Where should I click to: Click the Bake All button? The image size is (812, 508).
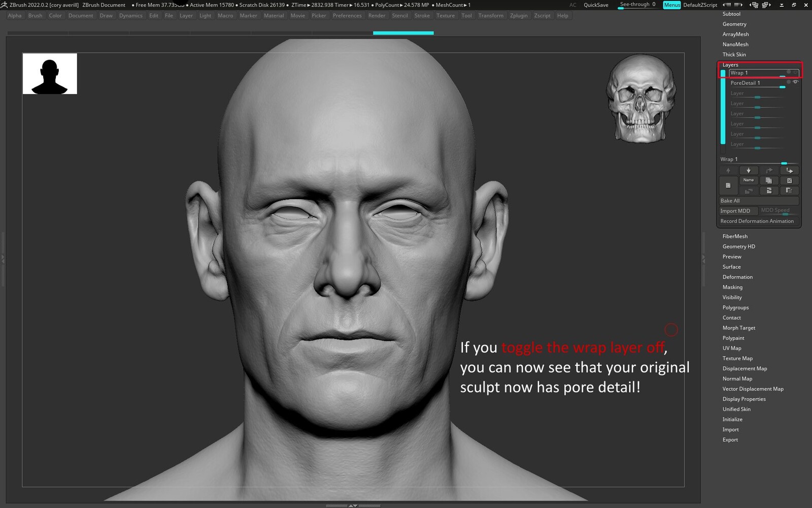[x=759, y=201]
